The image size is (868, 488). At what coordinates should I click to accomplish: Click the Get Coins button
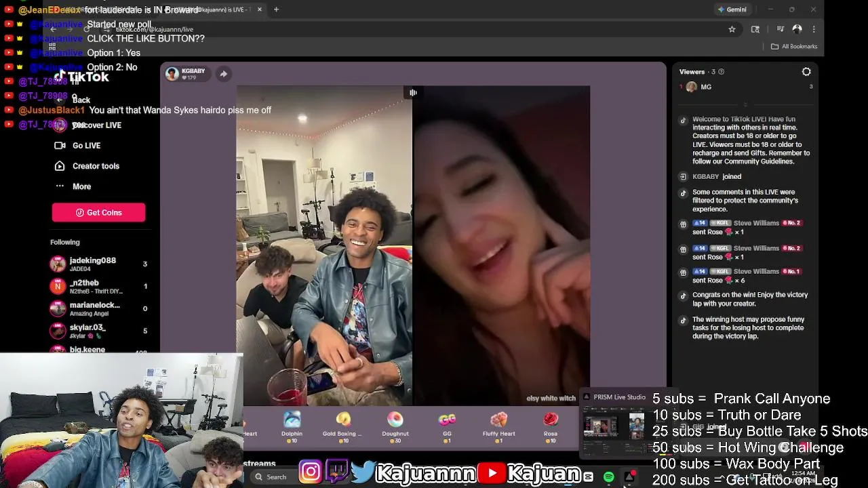click(x=98, y=212)
